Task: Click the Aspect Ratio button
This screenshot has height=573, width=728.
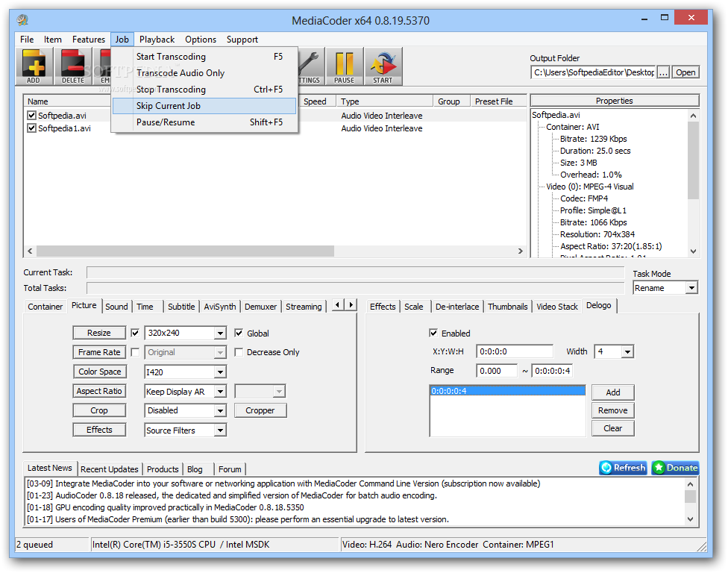Action: (99, 391)
